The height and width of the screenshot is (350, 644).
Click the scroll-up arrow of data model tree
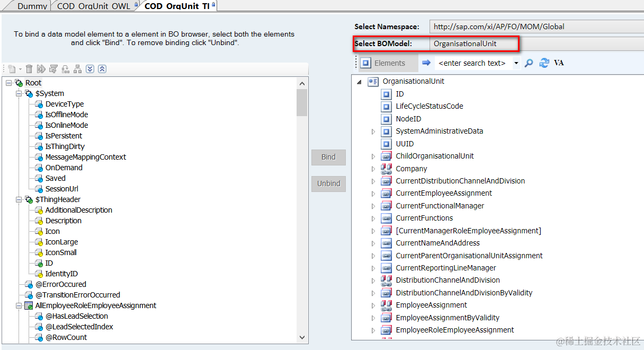pos(302,83)
